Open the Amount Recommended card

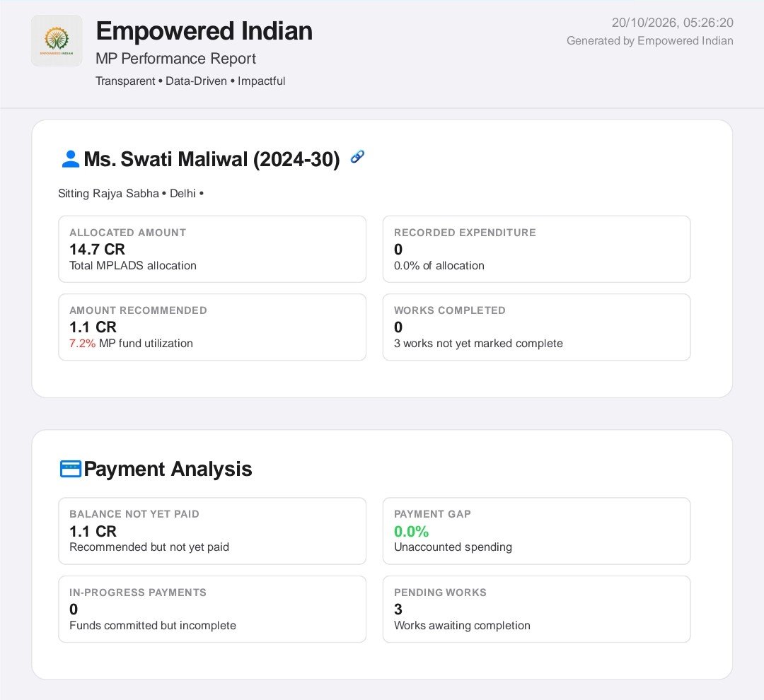pyautogui.click(x=212, y=327)
